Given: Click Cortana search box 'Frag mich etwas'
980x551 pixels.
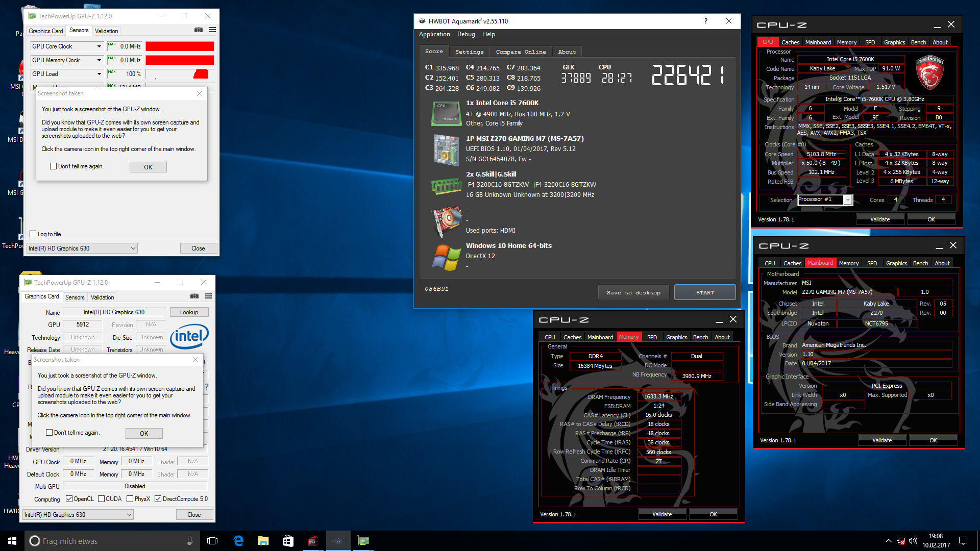Looking at the screenshot, I should click(x=113, y=541).
